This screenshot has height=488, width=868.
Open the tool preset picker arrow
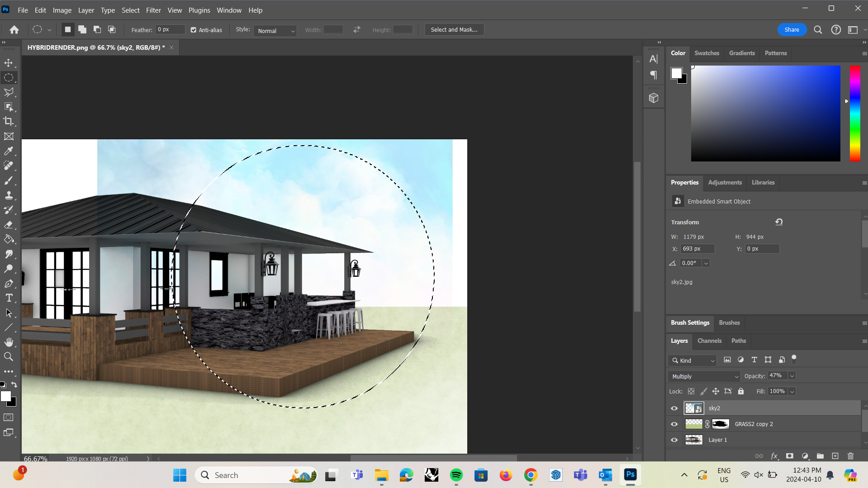point(49,30)
